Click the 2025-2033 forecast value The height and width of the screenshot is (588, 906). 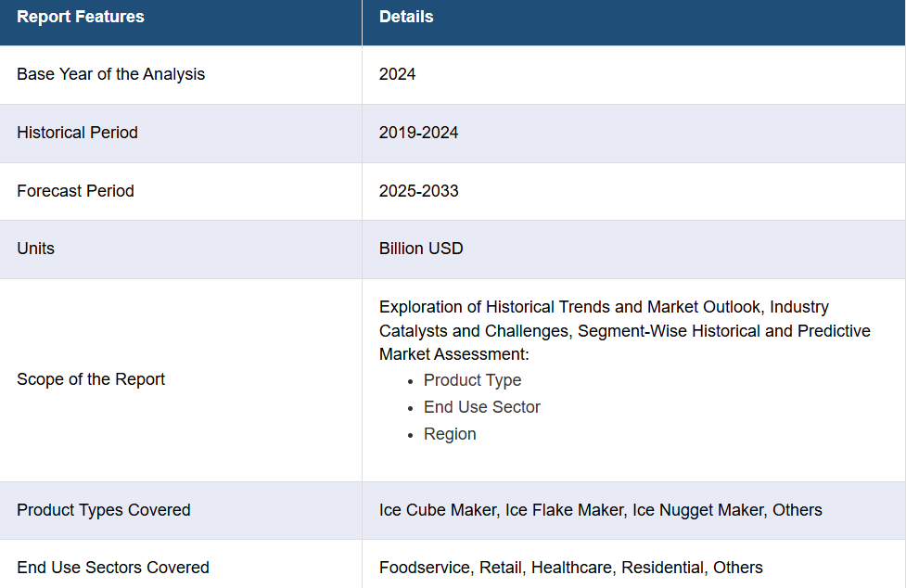click(418, 191)
